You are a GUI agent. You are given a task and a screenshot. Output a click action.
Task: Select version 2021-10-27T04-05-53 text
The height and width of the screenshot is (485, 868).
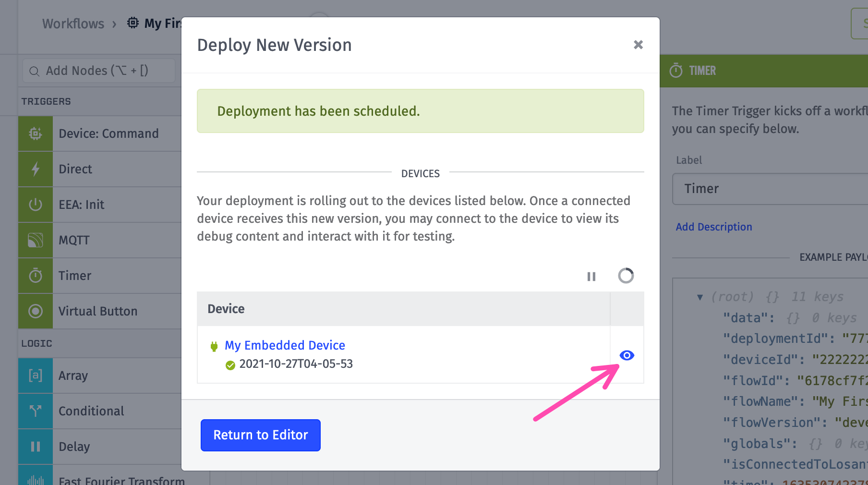point(296,364)
